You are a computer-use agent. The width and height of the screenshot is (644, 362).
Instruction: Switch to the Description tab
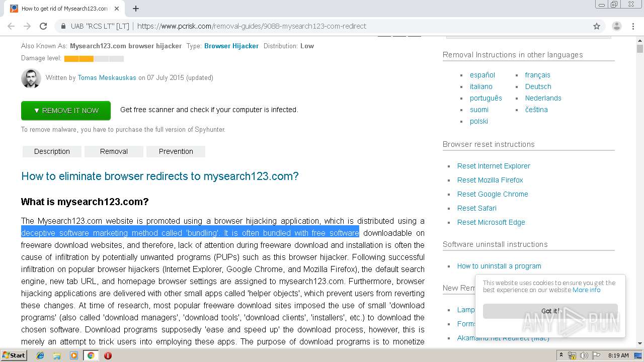click(x=52, y=151)
